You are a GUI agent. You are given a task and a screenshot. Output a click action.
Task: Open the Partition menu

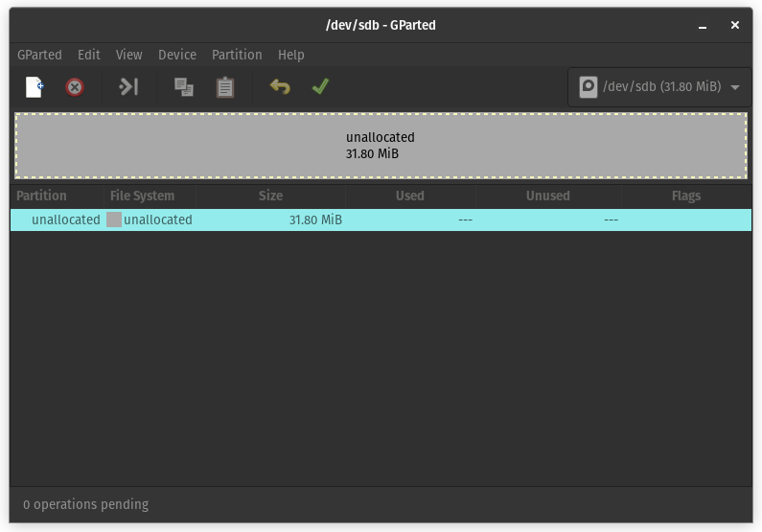pos(237,55)
